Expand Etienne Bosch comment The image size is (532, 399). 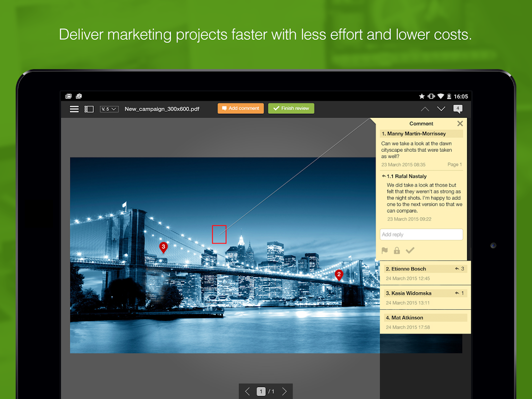pyautogui.click(x=425, y=273)
